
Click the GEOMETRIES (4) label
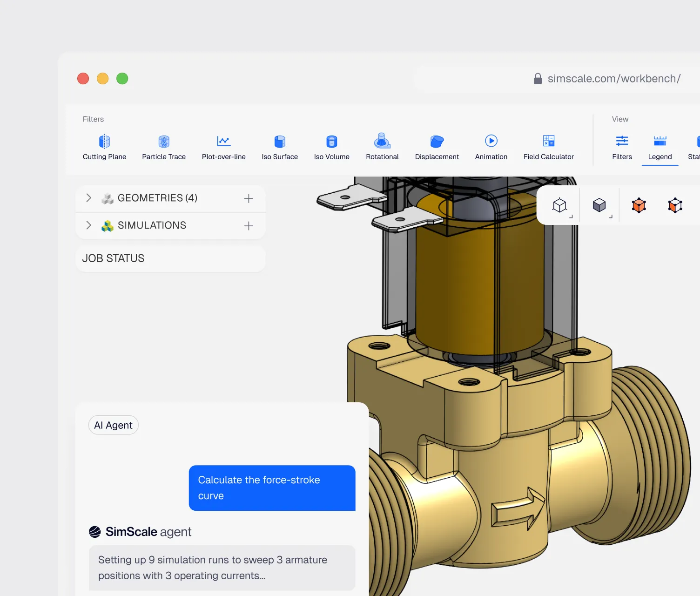[x=157, y=198]
